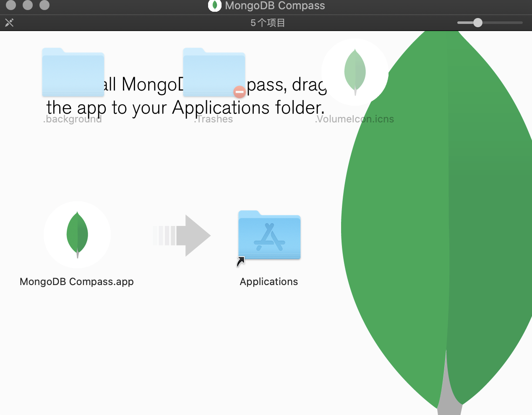Click the customize toolbar tools icon
The image size is (532, 415).
[x=9, y=23]
